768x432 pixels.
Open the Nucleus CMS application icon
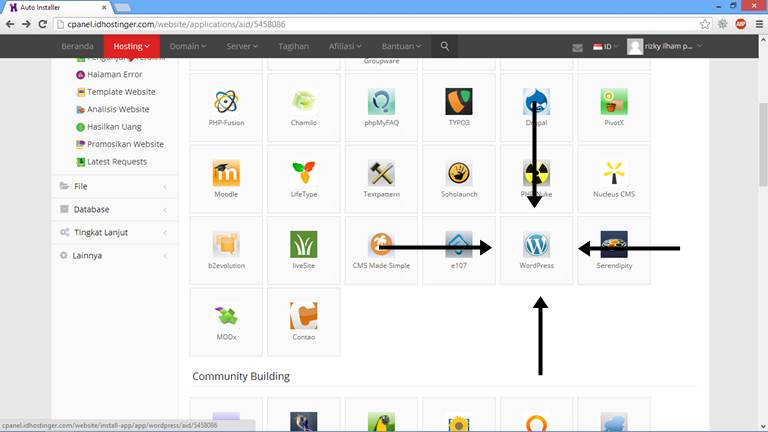point(614,173)
